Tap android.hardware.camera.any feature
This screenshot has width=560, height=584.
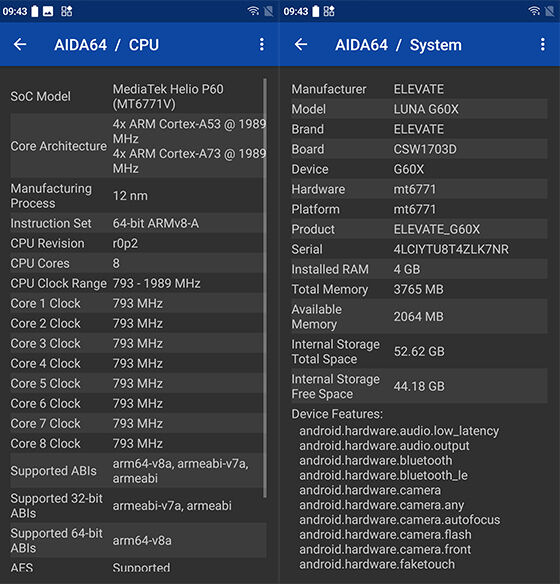pyautogui.click(x=382, y=505)
